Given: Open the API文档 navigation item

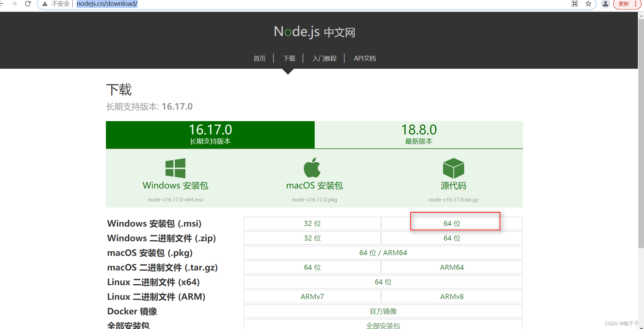Looking at the screenshot, I should tap(365, 59).
